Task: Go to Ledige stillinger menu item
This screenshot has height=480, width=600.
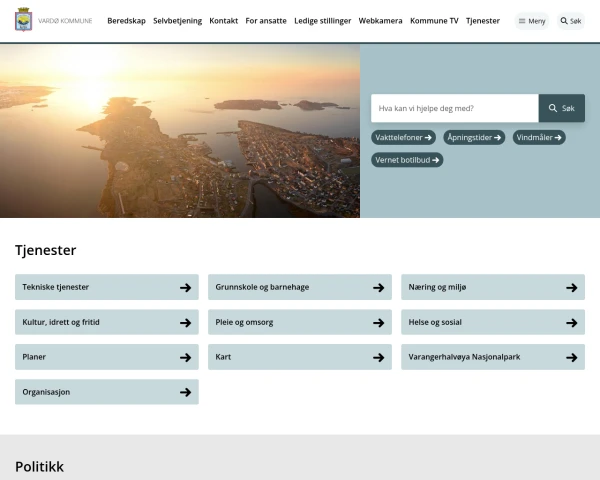Action: (322, 21)
